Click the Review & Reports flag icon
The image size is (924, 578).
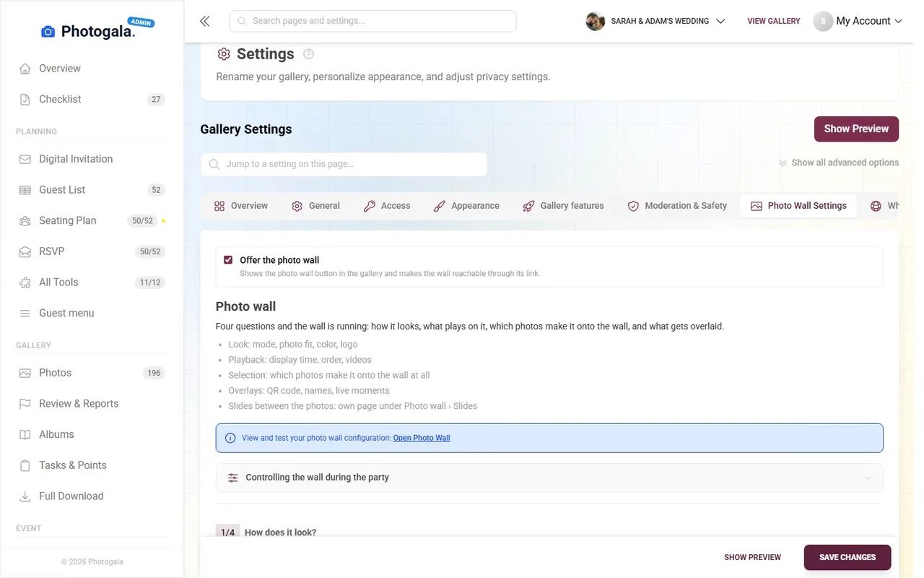tap(25, 404)
